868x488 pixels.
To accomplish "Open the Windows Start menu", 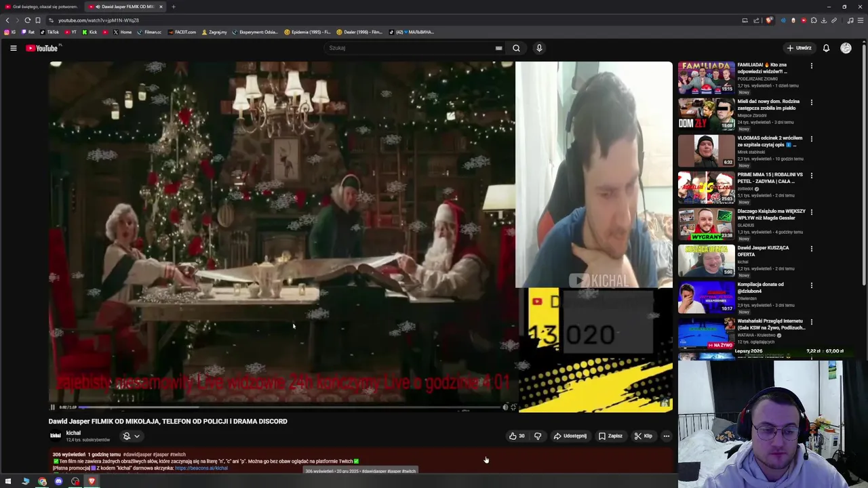I will click(x=8, y=481).
